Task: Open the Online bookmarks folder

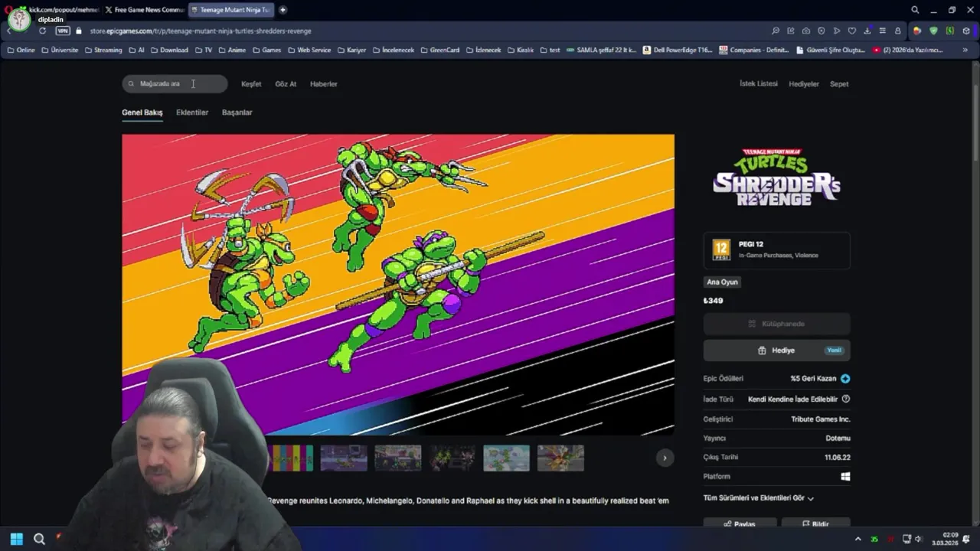Action: pos(21,50)
